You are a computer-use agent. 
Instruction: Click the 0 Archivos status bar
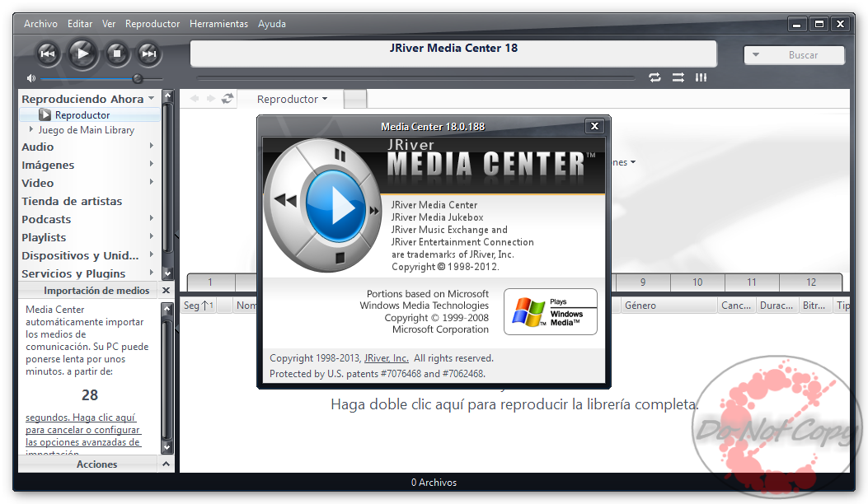tap(434, 483)
